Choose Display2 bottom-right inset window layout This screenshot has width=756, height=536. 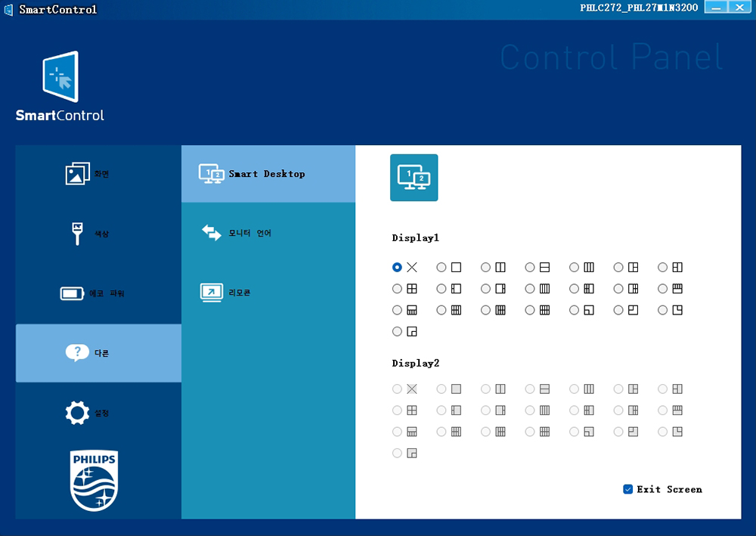pyautogui.click(x=397, y=453)
